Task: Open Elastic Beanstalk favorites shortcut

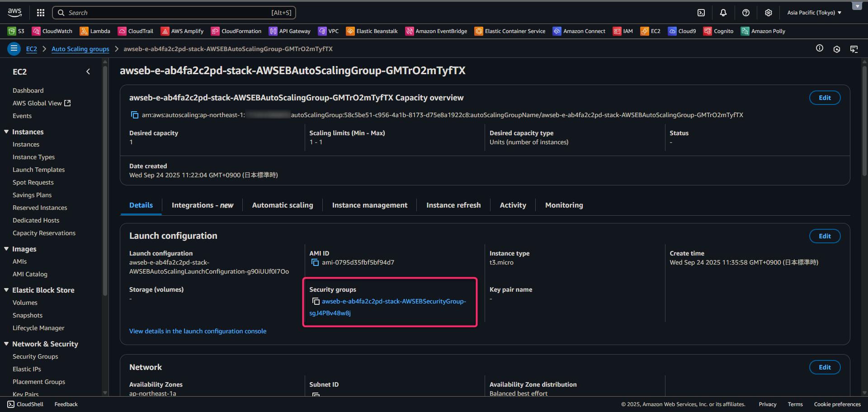Action: (372, 31)
